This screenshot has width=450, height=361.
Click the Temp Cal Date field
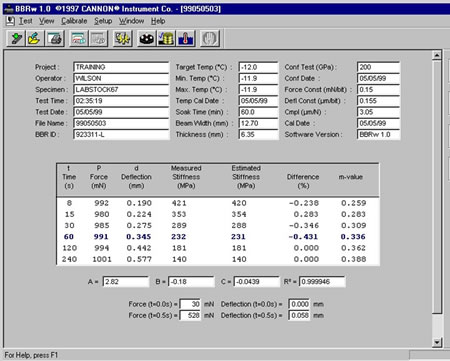coord(258,101)
